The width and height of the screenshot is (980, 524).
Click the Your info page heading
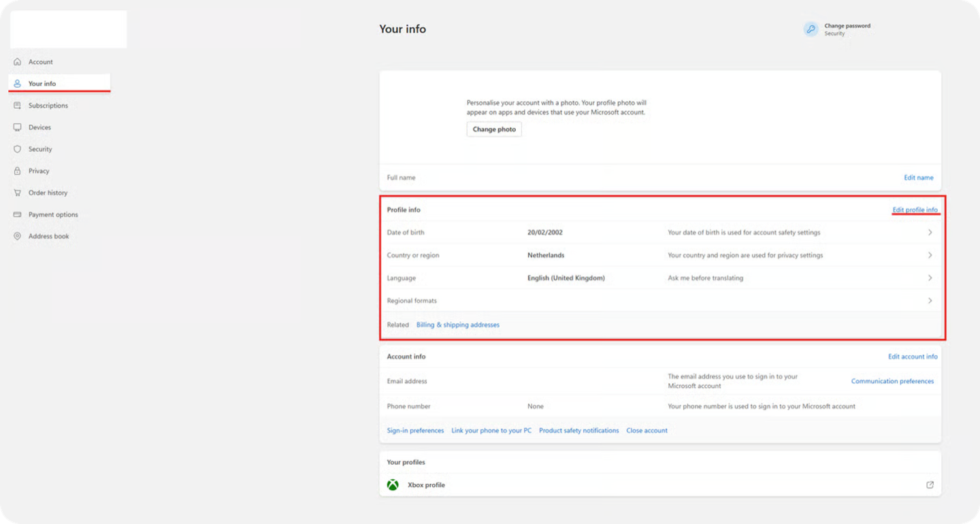click(402, 29)
